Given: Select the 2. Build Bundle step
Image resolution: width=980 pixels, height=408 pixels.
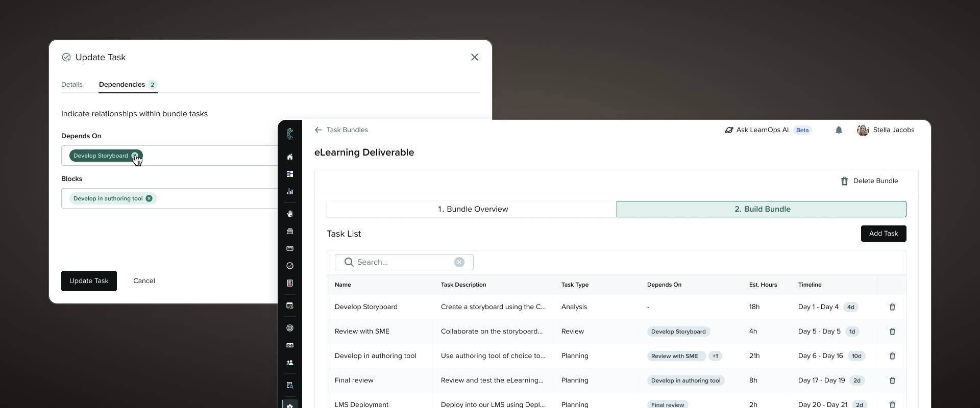Looking at the screenshot, I should coord(762,209).
